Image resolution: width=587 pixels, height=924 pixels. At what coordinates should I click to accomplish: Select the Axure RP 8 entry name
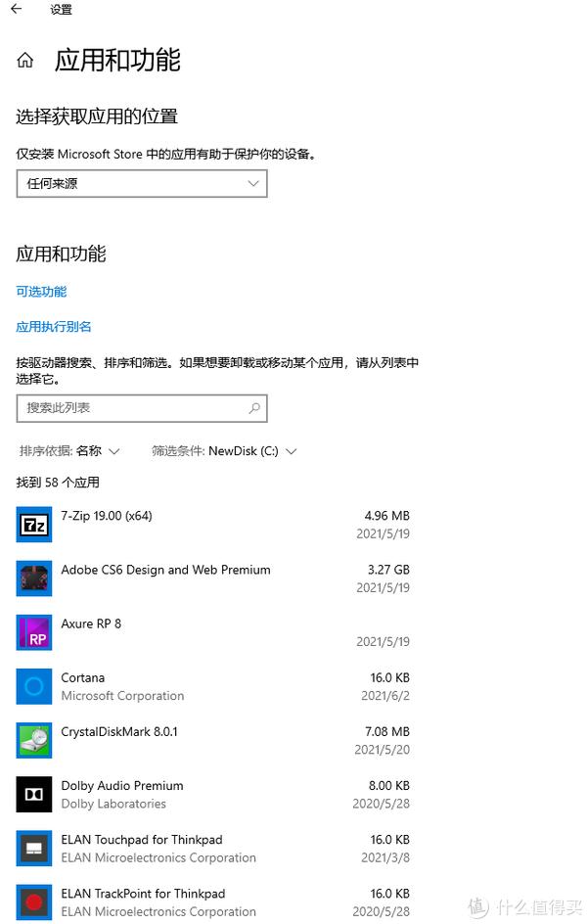click(91, 624)
